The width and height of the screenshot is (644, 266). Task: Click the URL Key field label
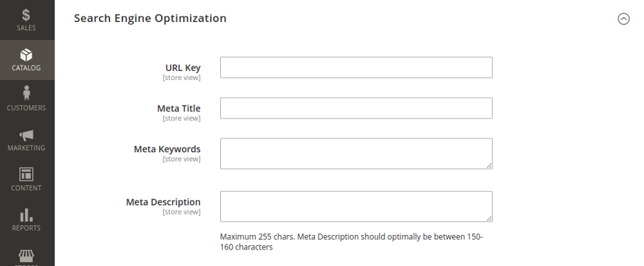(183, 68)
